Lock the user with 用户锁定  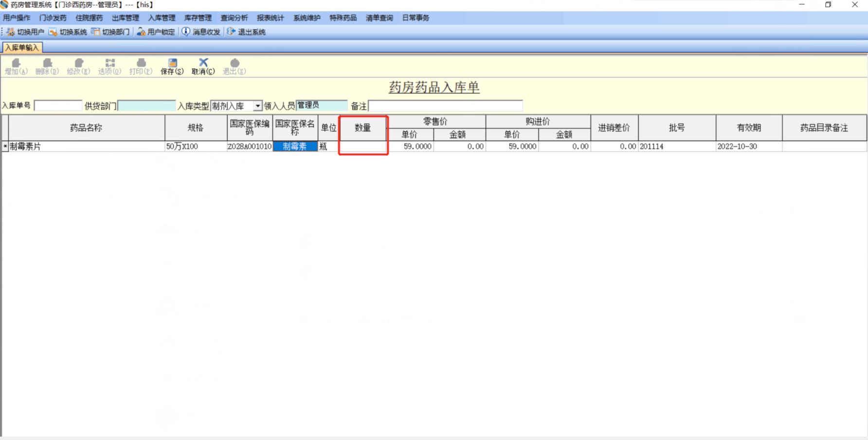[156, 32]
